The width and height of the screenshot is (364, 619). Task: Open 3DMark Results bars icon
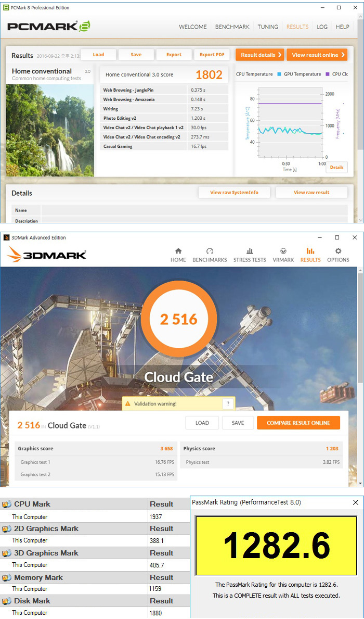coord(310,251)
